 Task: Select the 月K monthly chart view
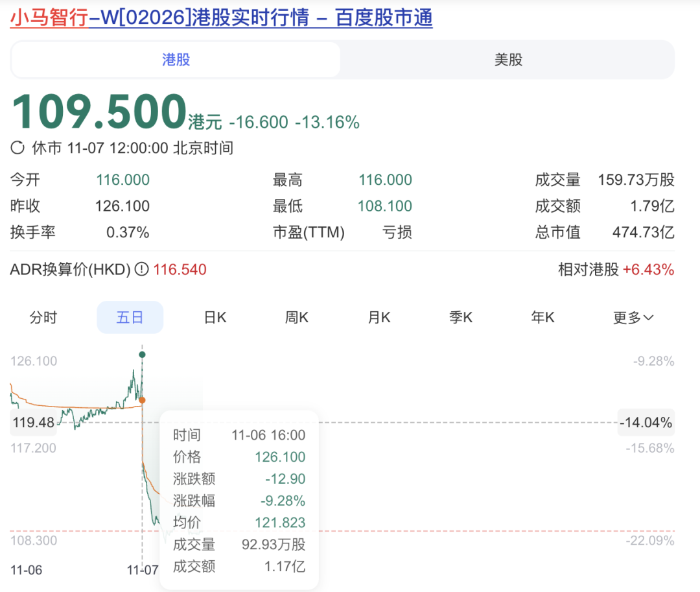click(379, 317)
